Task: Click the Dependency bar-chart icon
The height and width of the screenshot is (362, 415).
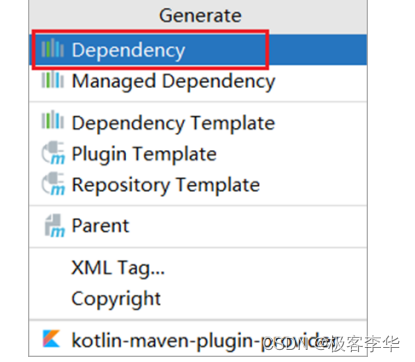Action: tap(52, 49)
